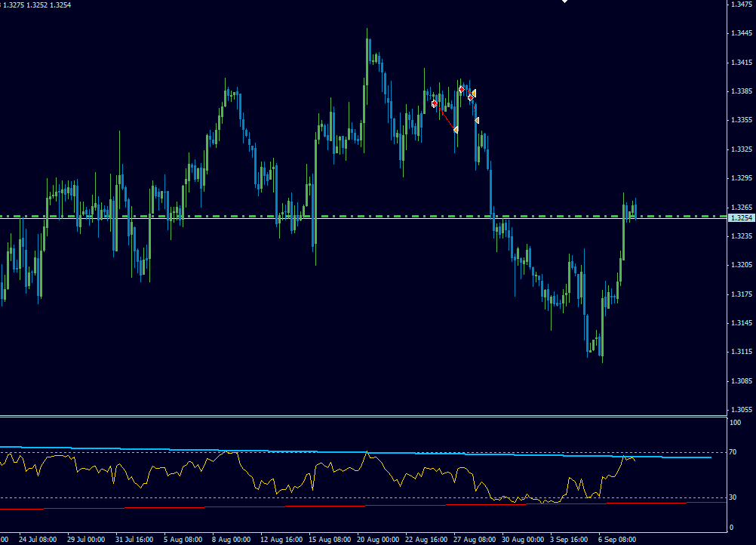
Task: Click price scale label 1.3445
Action: click(742, 32)
